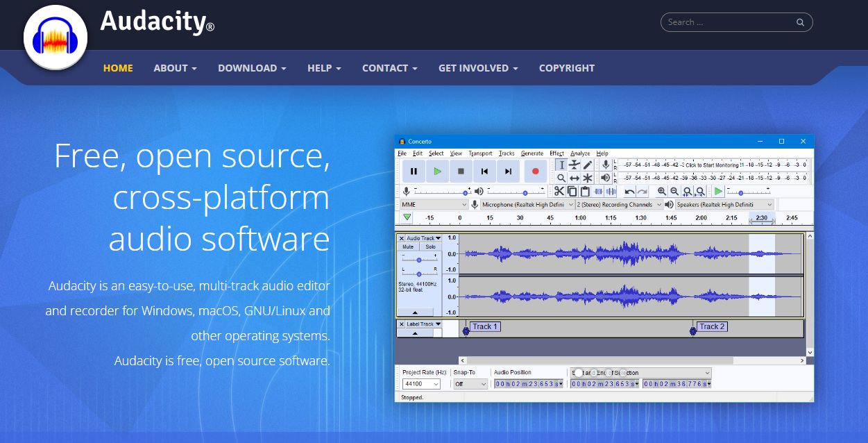Viewport: 868px width, 443px height.
Task: Open the CONTACT navigation menu
Action: [x=389, y=68]
